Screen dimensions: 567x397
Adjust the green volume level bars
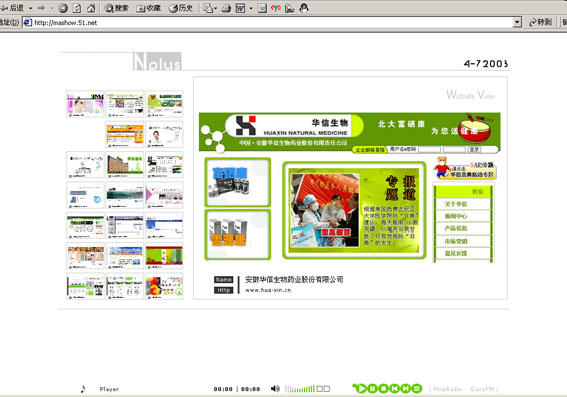pos(300,389)
